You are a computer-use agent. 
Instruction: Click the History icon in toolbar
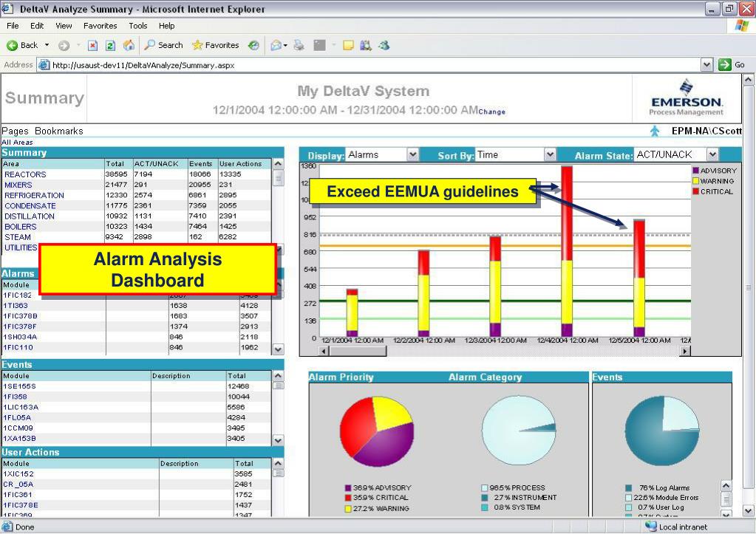click(x=253, y=45)
